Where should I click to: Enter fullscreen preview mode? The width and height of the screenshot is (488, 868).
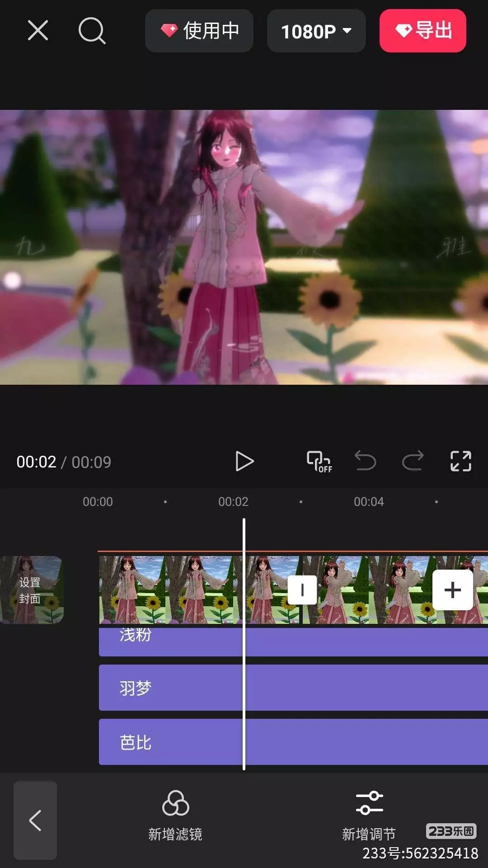[461, 461]
